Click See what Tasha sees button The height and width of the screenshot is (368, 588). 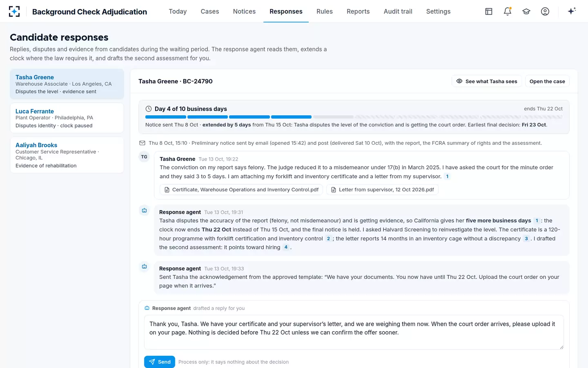(x=487, y=81)
